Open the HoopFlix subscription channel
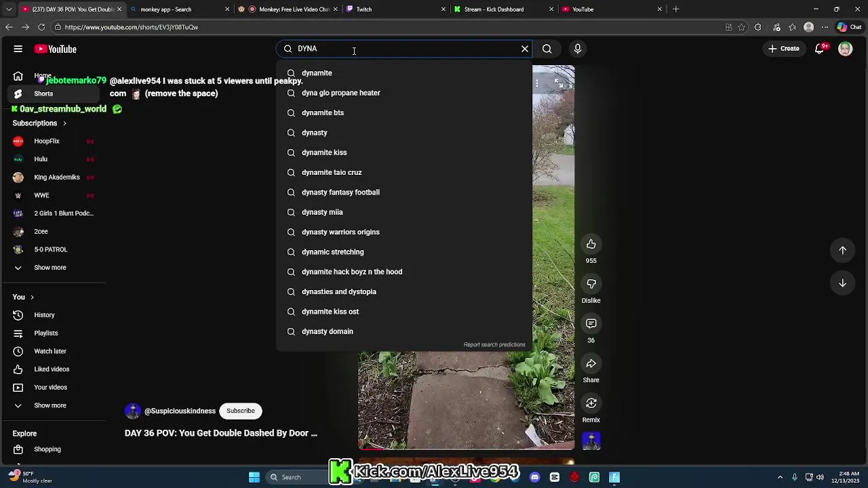Viewport: 868px width, 488px height. (53, 141)
